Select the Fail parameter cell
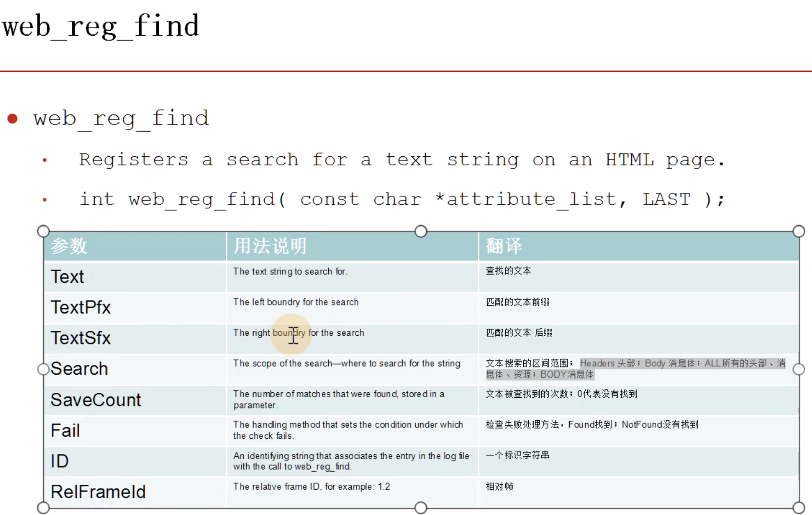812x515 pixels. pyautogui.click(x=135, y=431)
